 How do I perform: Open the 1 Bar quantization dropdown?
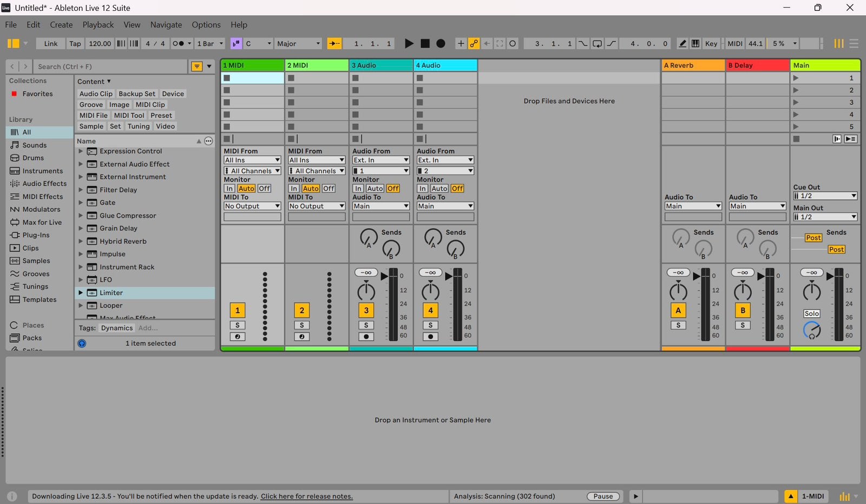[209, 43]
